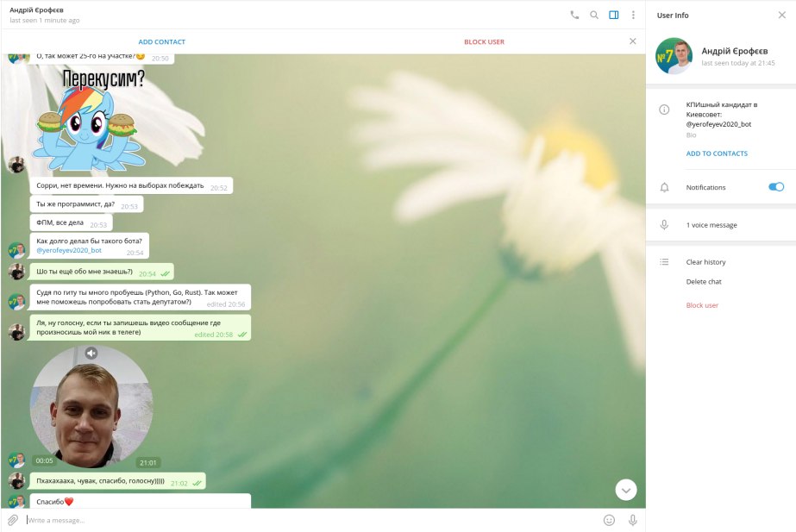Image resolution: width=796 pixels, height=532 pixels.
Task: Click ADD CONTACT in the top bar
Action: (x=162, y=42)
